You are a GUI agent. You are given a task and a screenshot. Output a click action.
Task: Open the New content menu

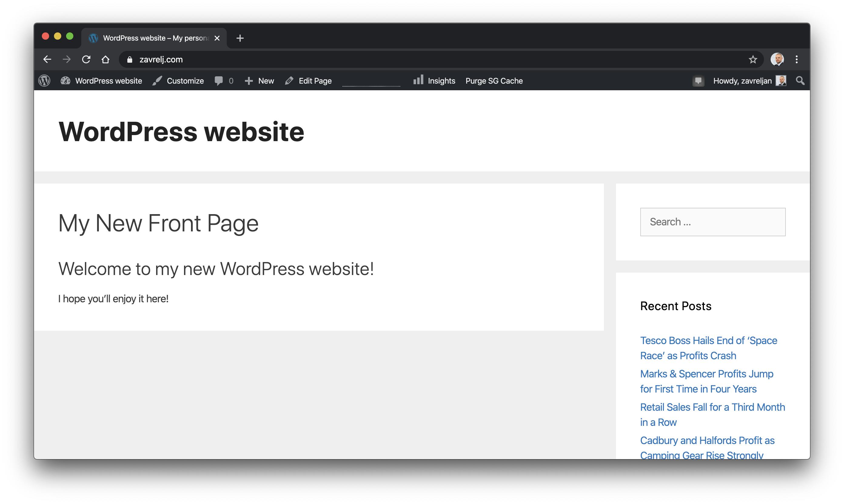click(259, 81)
